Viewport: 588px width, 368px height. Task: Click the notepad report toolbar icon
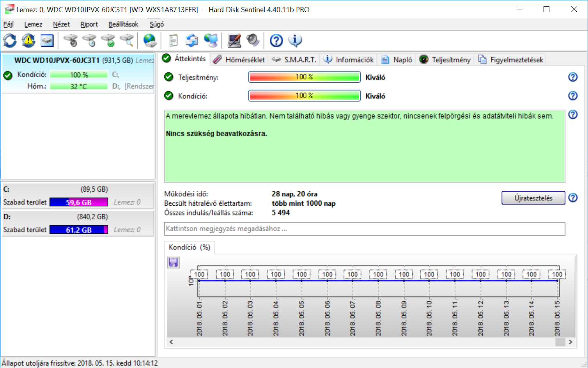coord(173,40)
